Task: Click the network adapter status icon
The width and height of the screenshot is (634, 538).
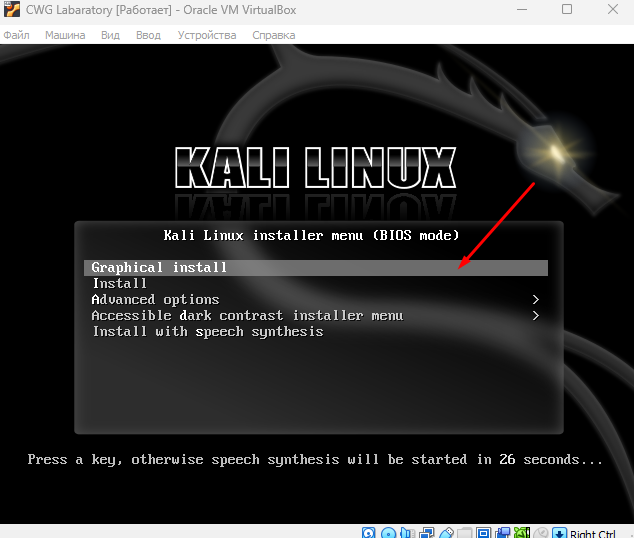Action: point(426,534)
